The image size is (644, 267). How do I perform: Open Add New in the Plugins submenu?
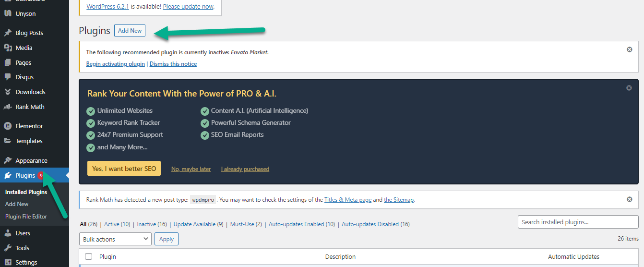(x=17, y=204)
